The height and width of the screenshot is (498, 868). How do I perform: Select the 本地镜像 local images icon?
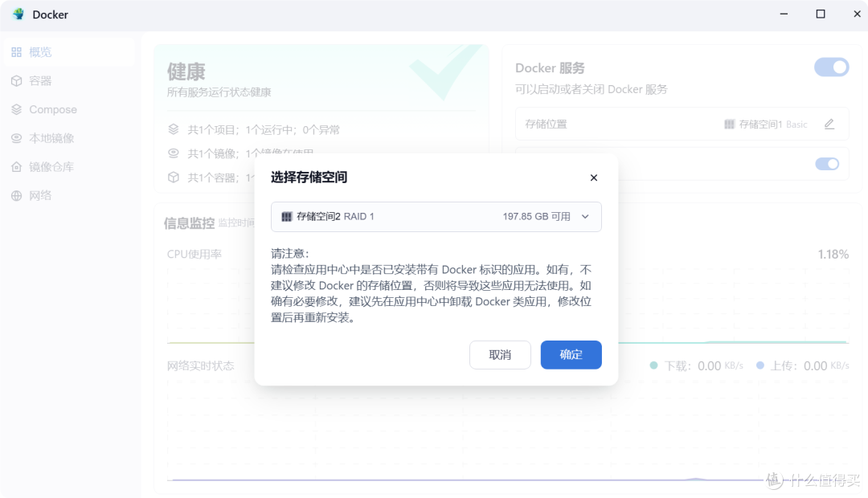[x=17, y=137]
